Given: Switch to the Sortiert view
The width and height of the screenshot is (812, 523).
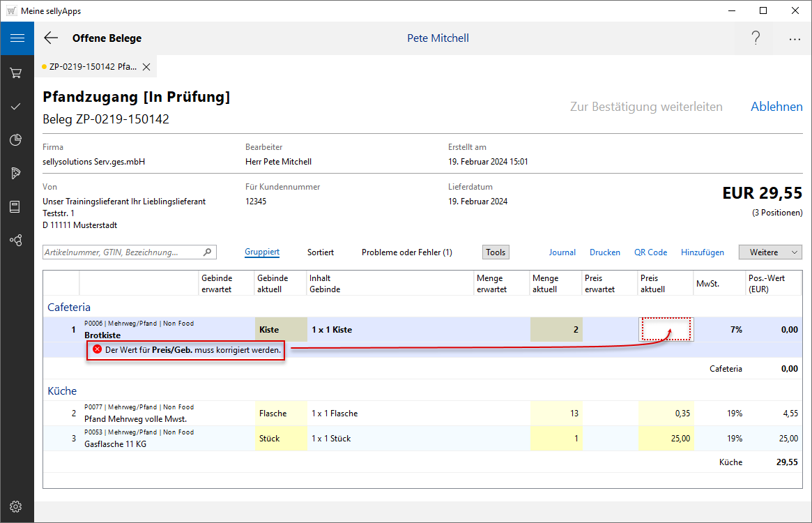Looking at the screenshot, I should coord(321,252).
